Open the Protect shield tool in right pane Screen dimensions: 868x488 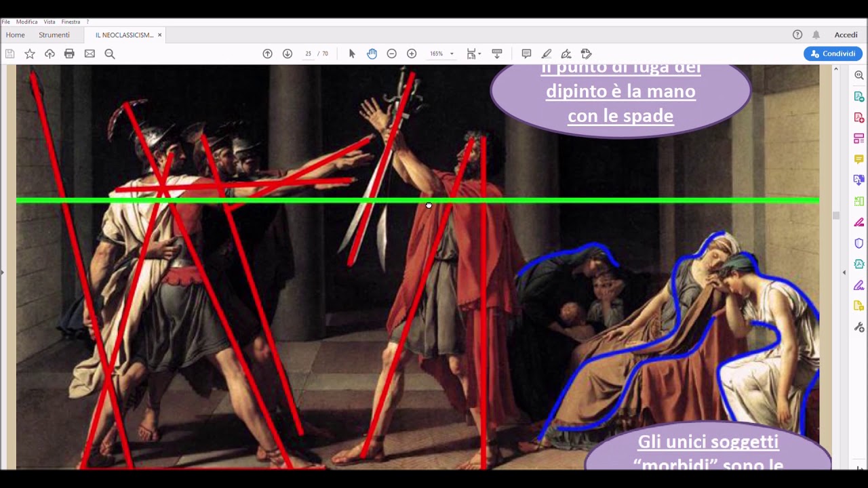click(x=859, y=243)
